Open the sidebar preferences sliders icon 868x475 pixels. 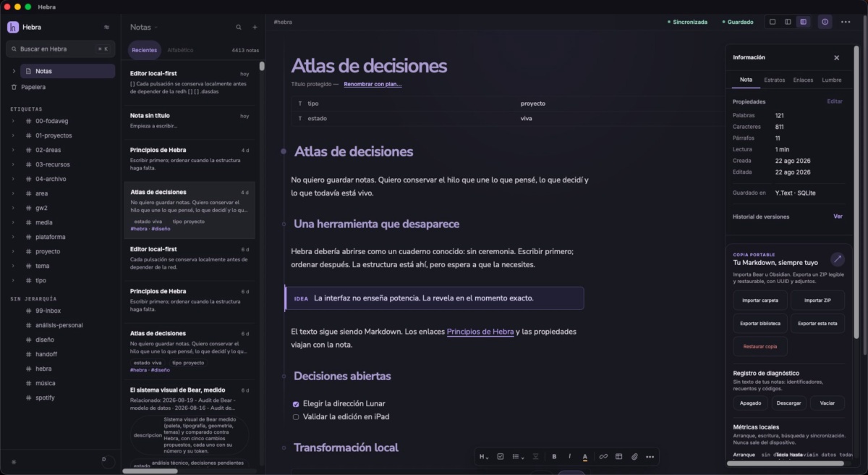(106, 27)
